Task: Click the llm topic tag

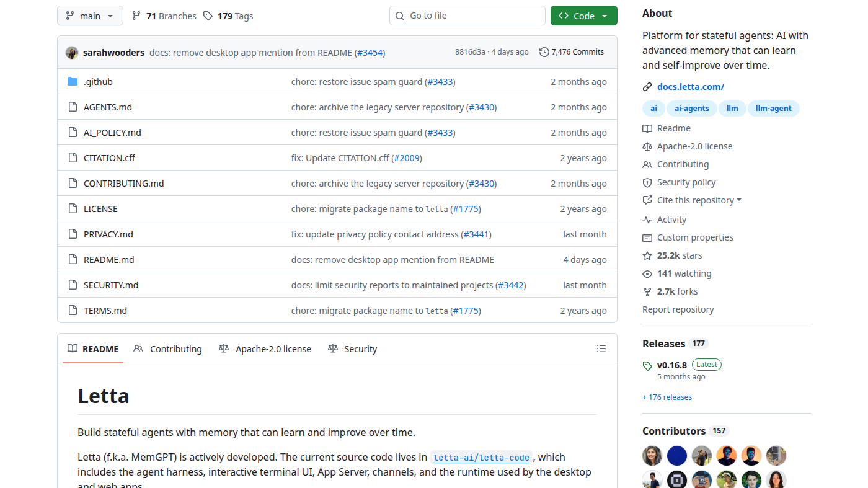Action: (x=732, y=109)
